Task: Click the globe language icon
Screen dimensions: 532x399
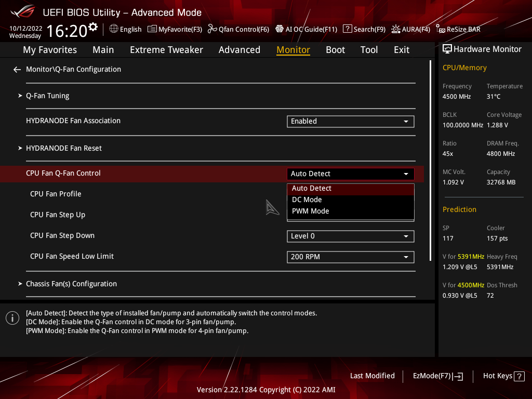Action: 114,29
